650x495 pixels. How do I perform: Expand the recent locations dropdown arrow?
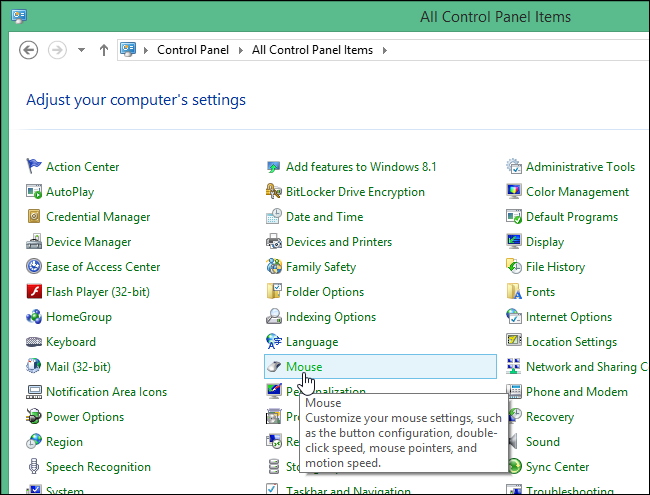point(81,50)
